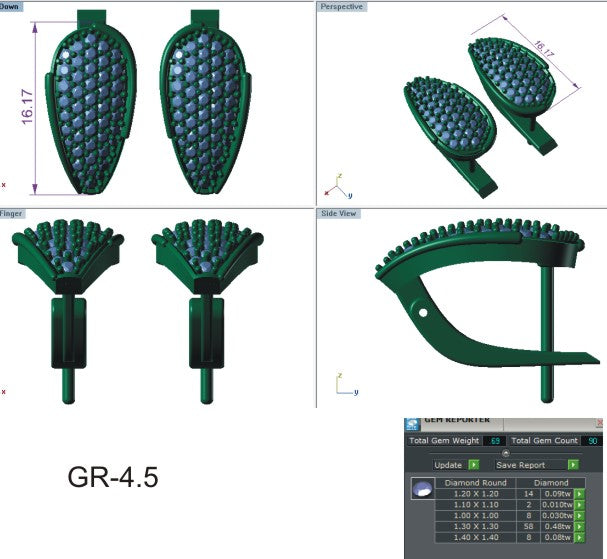Collapse the Gem Reporter panel with round arrow
The width and height of the screenshot is (607, 559).
[x=505, y=453]
